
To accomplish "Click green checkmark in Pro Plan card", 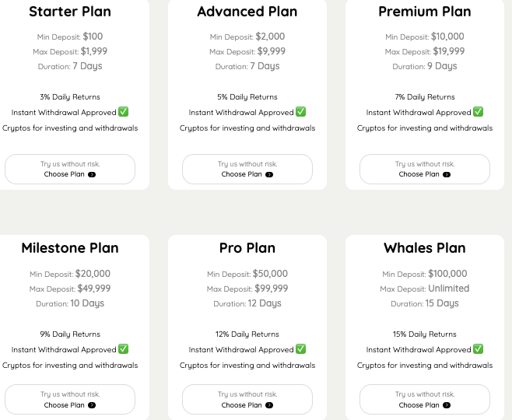I will pyautogui.click(x=300, y=349).
